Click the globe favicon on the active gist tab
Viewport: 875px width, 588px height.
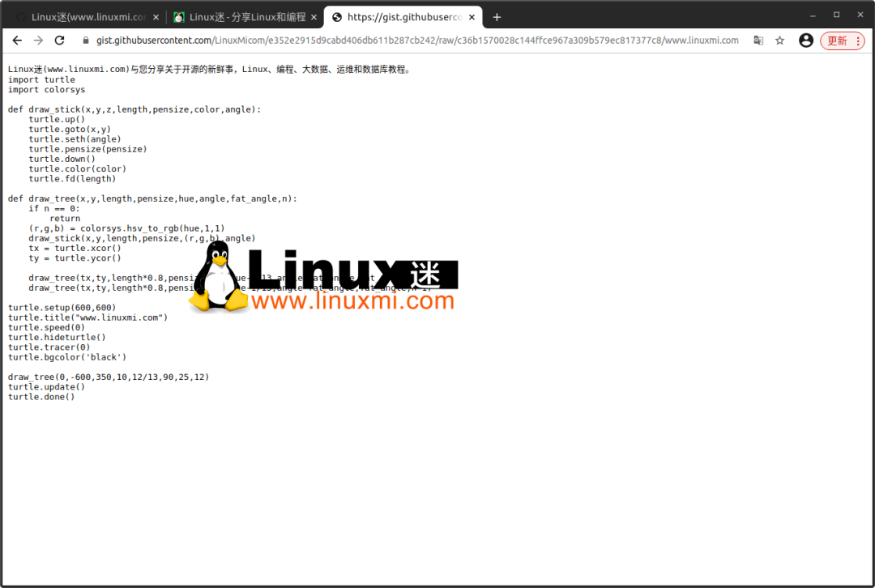[x=338, y=16]
